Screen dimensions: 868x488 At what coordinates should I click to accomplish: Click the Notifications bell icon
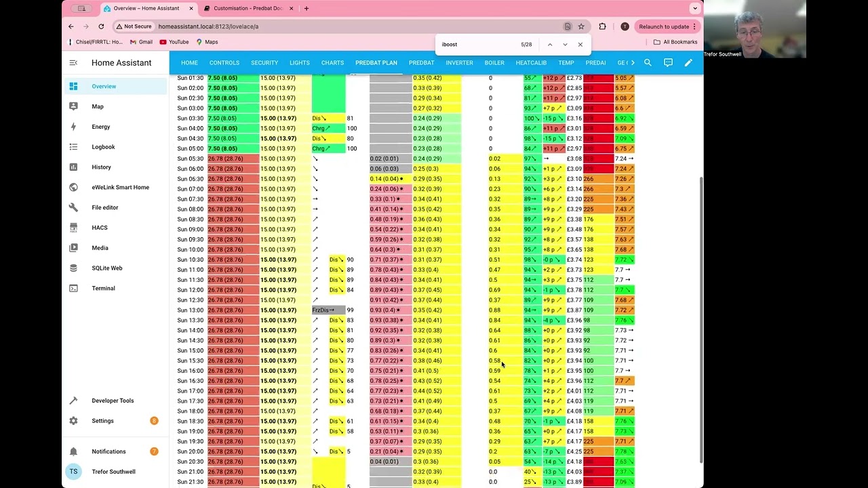point(73,451)
